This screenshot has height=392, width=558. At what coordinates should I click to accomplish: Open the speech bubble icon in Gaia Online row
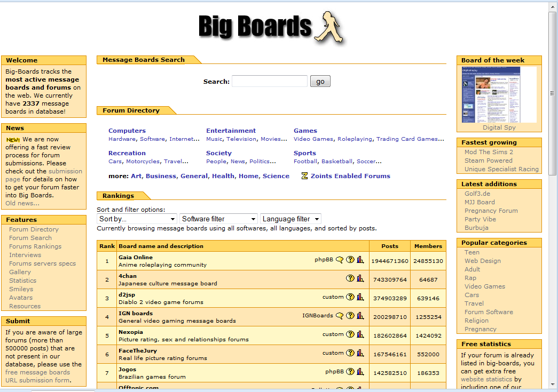coord(340,260)
